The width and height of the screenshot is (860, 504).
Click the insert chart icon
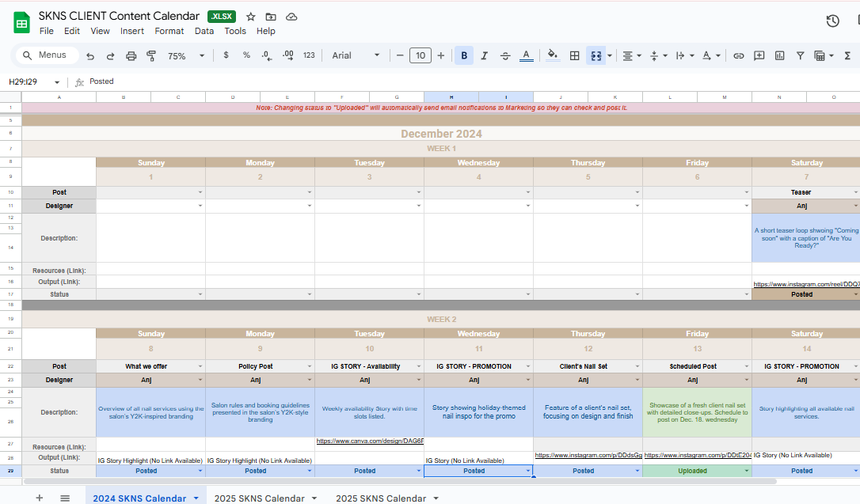779,55
